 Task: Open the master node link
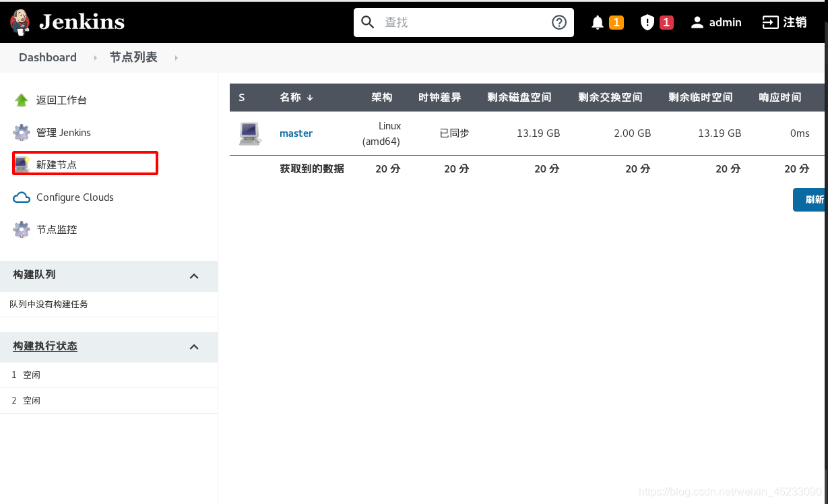(296, 133)
